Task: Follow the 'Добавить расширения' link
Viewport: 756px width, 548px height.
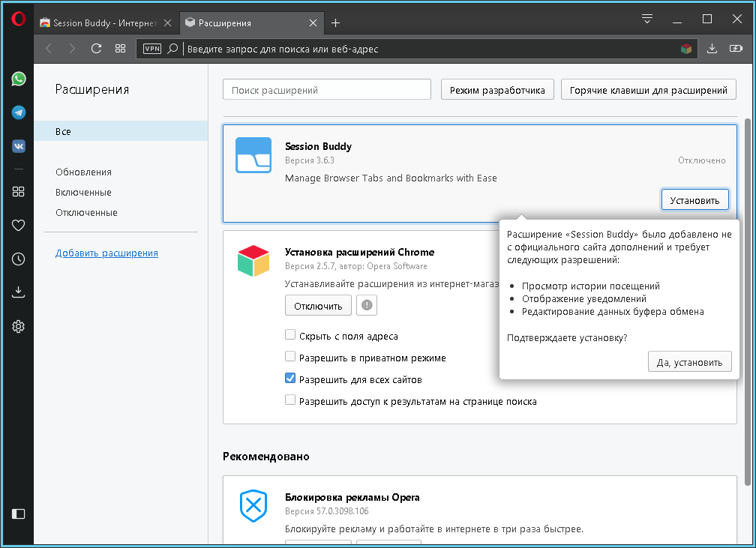Action: (106, 253)
